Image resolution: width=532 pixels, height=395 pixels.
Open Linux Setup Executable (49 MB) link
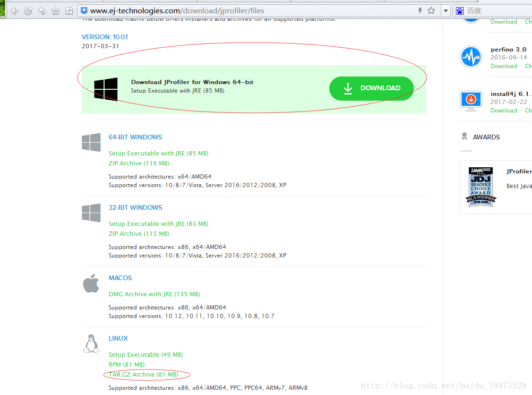tap(146, 355)
